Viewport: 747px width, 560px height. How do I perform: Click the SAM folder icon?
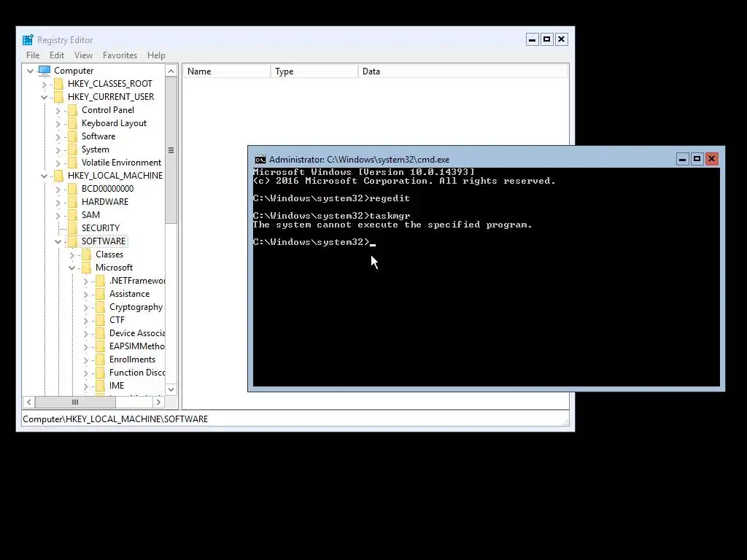coord(72,215)
